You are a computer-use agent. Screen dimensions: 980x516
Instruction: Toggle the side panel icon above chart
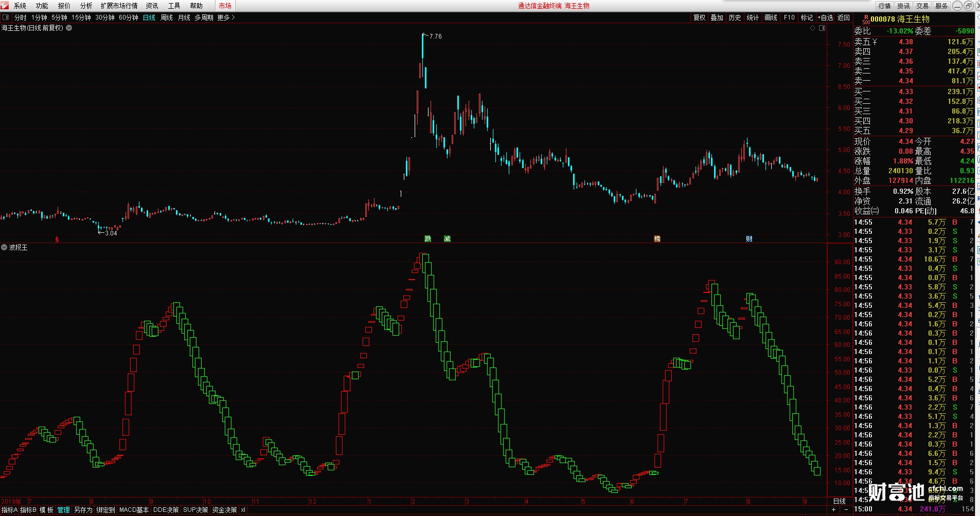(822, 28)
